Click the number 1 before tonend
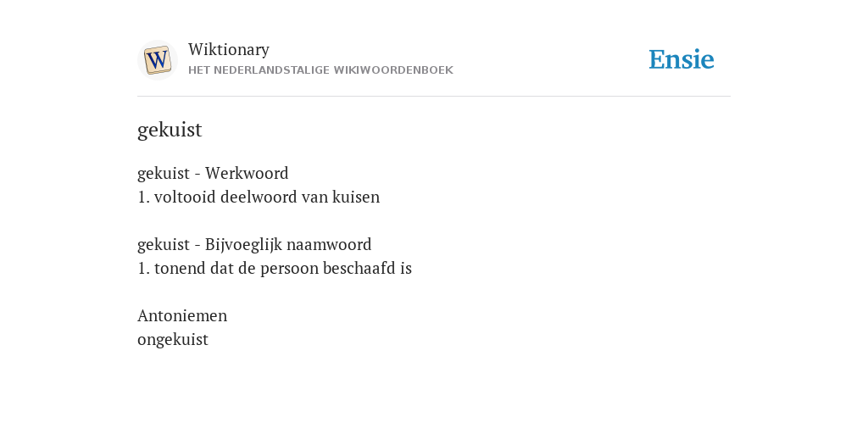This screenshot has width=868, height=434. pos(143,269)
